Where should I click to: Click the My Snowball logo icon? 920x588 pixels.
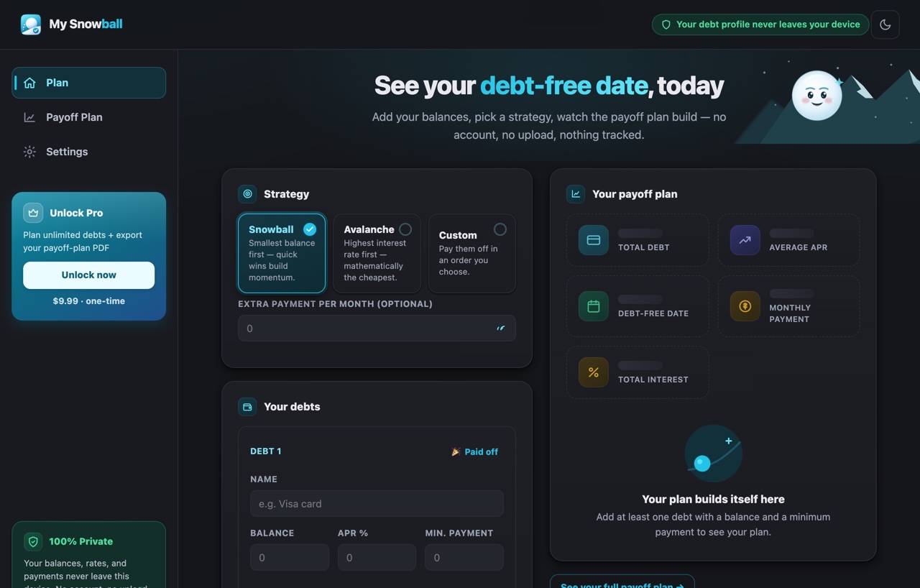[31, 24]
